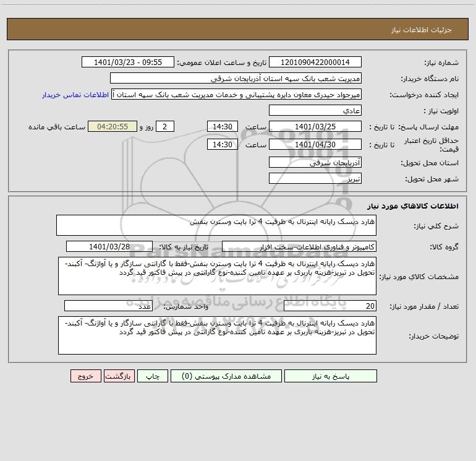Click the remaining days field showing 2
This screenshot has height=461, width=476.
[165, 126]
